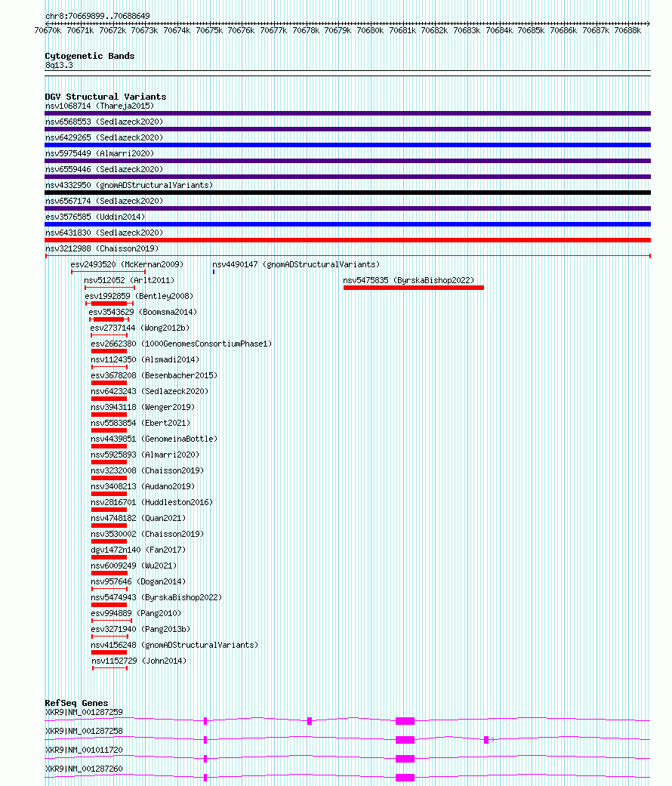Click esv3271940 (Pang2013b) label
The image size is (672, 786).
(x=140, y=630)
